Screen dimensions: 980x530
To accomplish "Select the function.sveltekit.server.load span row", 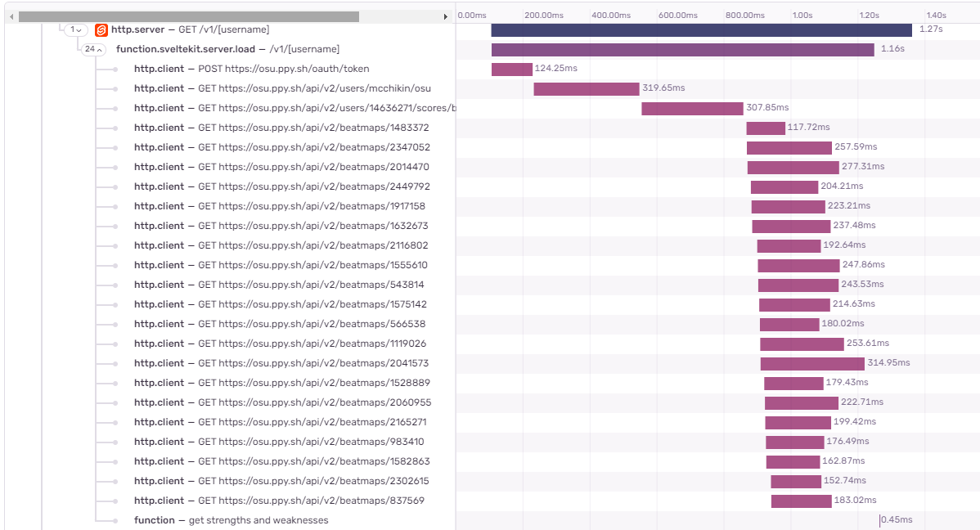I will pos(227,49).
